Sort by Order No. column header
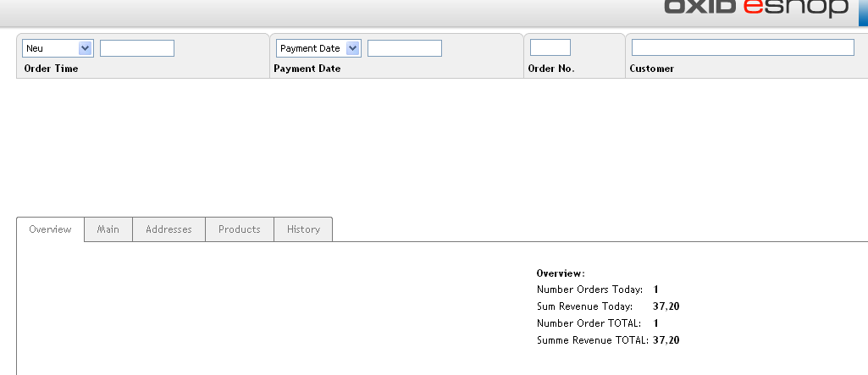868x375 pixels. [551, 69]
